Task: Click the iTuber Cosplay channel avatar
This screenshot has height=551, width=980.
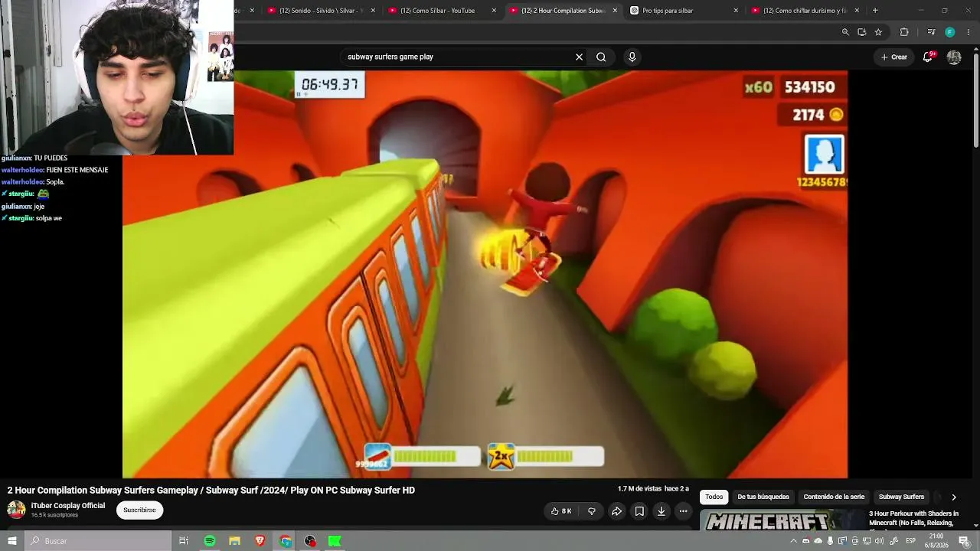Action: (x=16, y=510)
